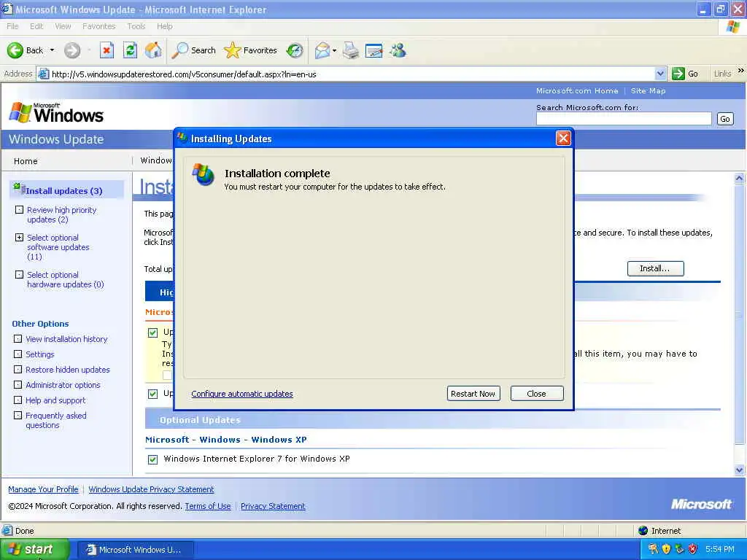Image resolution: width=747 pixels, height=560 pixels.
Task: Click the red alert shield tray icon
Action: [693, 549]
